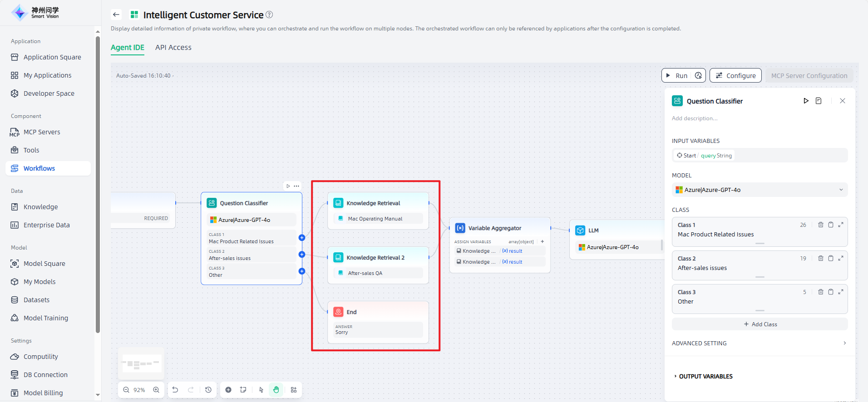This screenshot has width=868, height=402.
Task: Open the Configure button
Action: 735,75
